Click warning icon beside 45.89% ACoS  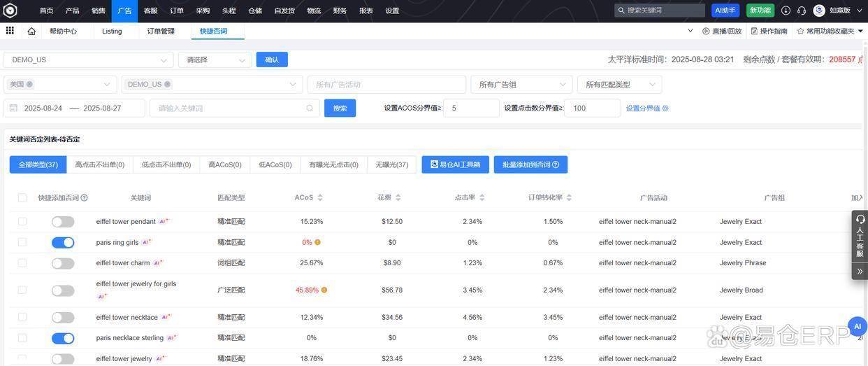point(324,290)
